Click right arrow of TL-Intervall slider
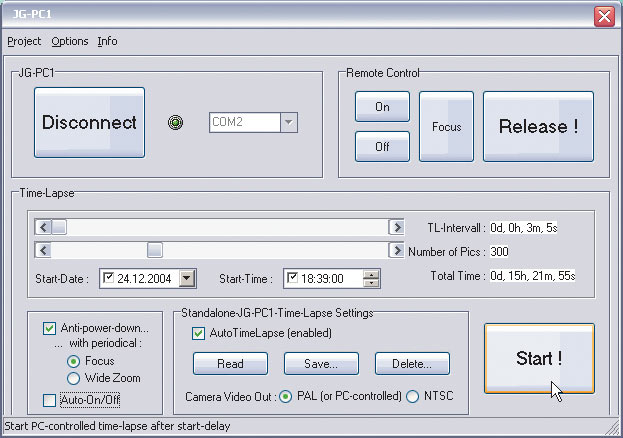 click(397, 227)
